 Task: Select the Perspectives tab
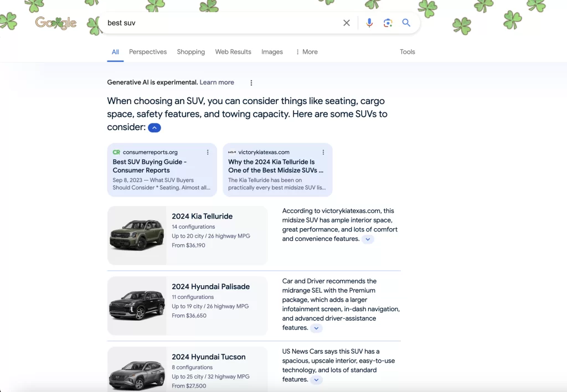tap(148, 51)
